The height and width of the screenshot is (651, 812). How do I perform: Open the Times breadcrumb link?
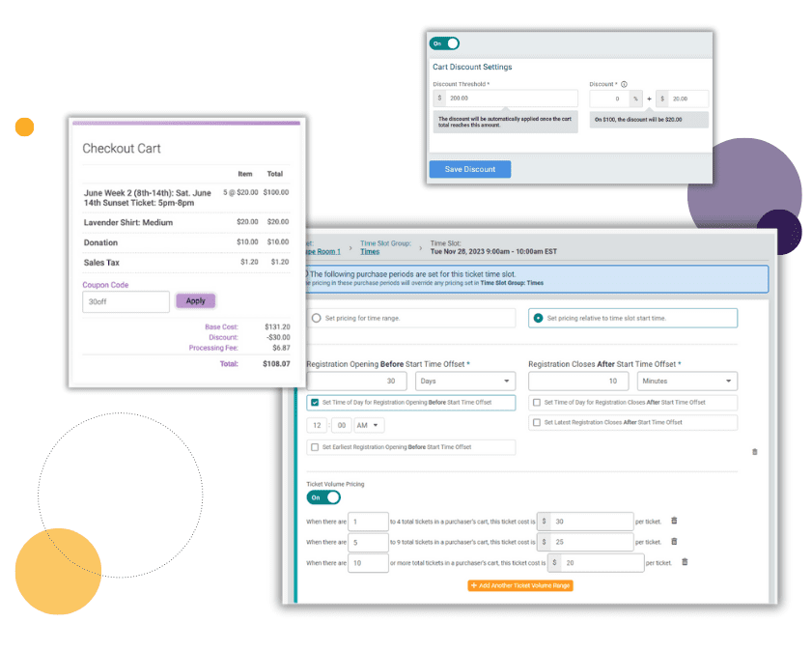point(370,251)
